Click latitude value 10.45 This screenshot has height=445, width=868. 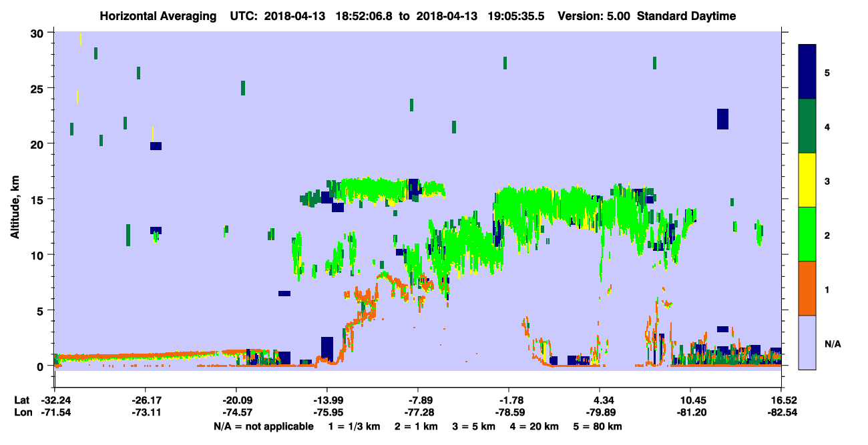690,400
